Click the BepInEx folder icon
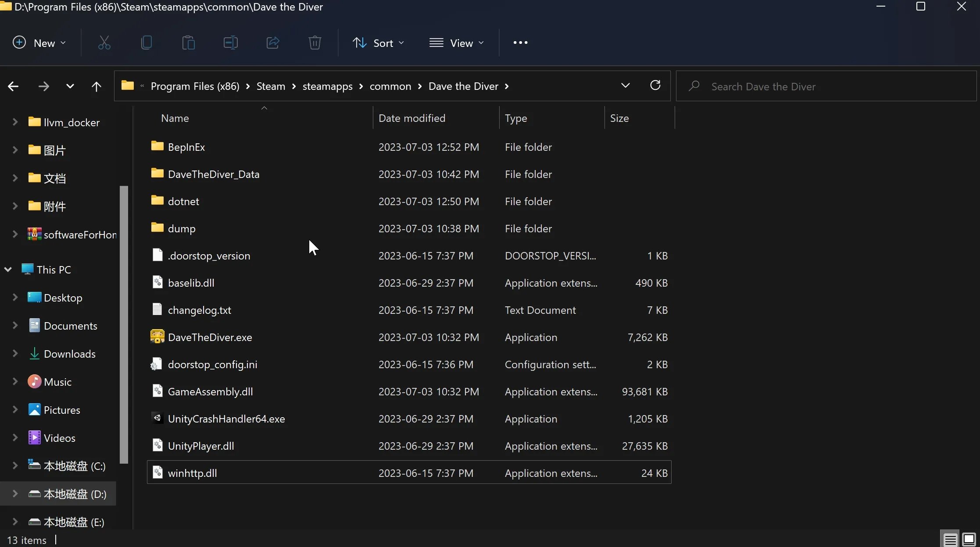 pyautogui.click(x=157, y=146)
